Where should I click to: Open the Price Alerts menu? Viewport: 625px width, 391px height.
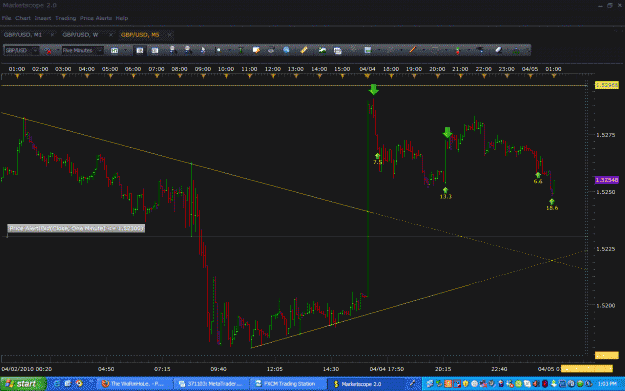[96, 18]
